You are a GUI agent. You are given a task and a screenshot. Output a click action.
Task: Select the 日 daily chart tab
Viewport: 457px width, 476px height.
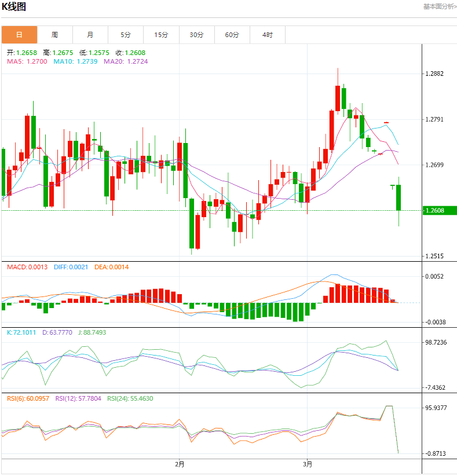[19, 35]
